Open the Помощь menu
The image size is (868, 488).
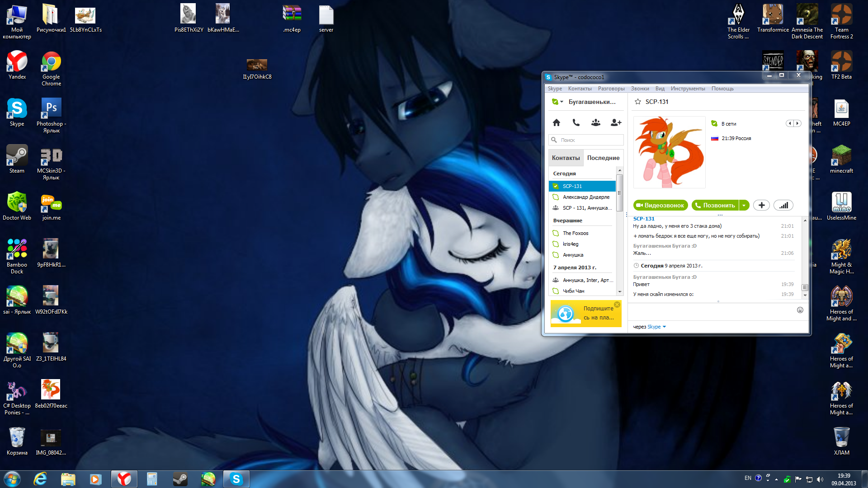722,89
